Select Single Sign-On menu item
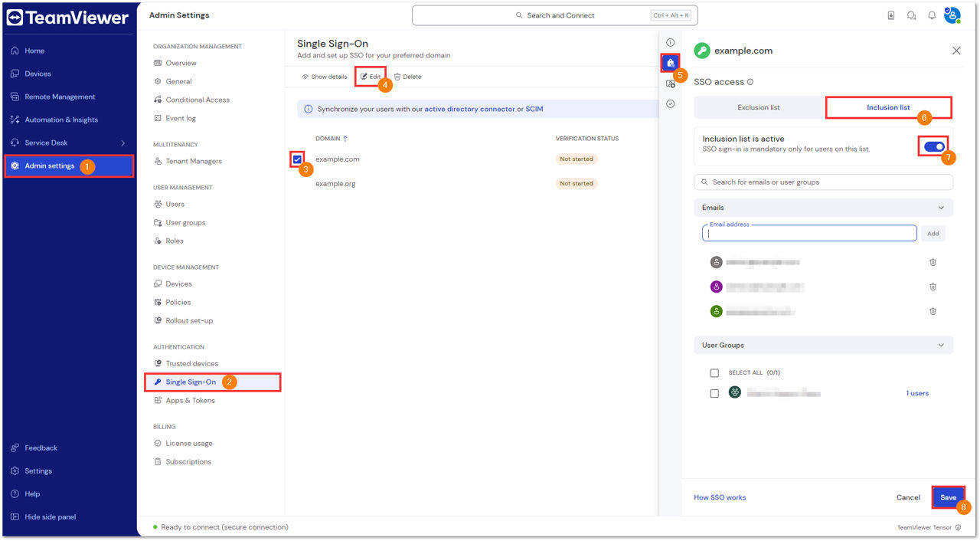Screen dimensions: 980x541 click(x=213, y=382)
